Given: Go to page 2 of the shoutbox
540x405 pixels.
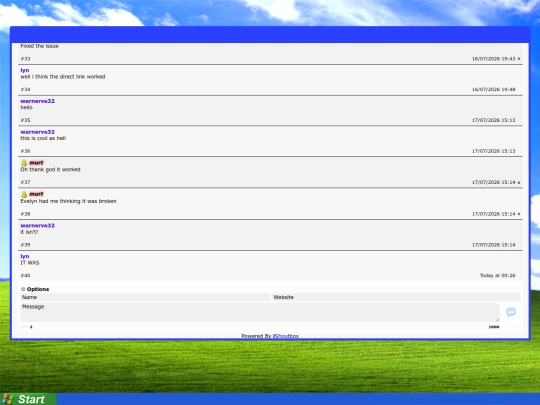Looking at the screenshot, I should [31, 327].
